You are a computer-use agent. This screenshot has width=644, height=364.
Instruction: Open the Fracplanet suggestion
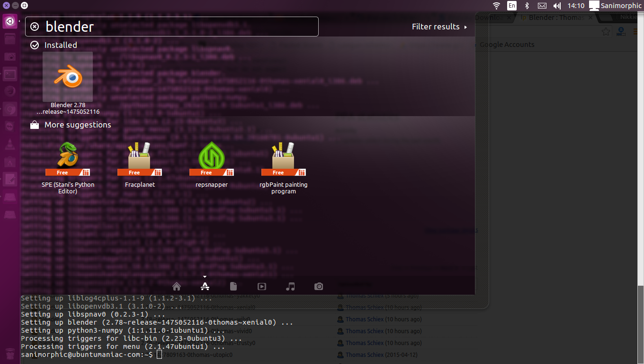pyautogui.click(x=140, y=165)
